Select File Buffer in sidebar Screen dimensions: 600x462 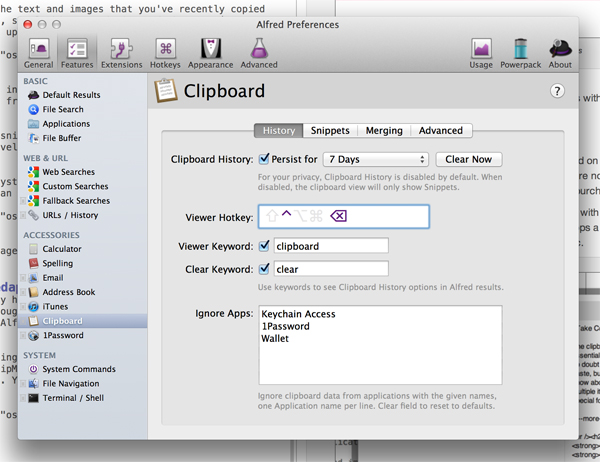pos(54,138)
